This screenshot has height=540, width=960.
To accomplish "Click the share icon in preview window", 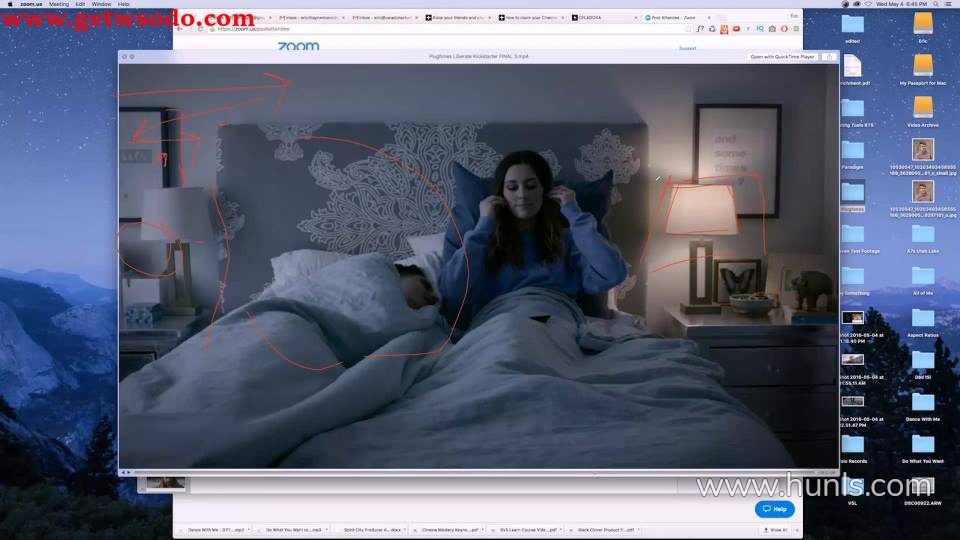I will tap(829, 56).
